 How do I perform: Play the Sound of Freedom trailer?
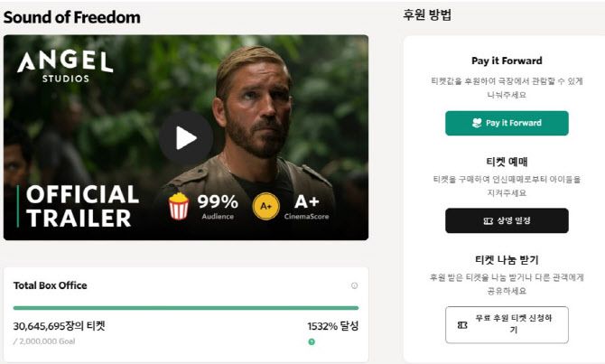pos(186,137)
